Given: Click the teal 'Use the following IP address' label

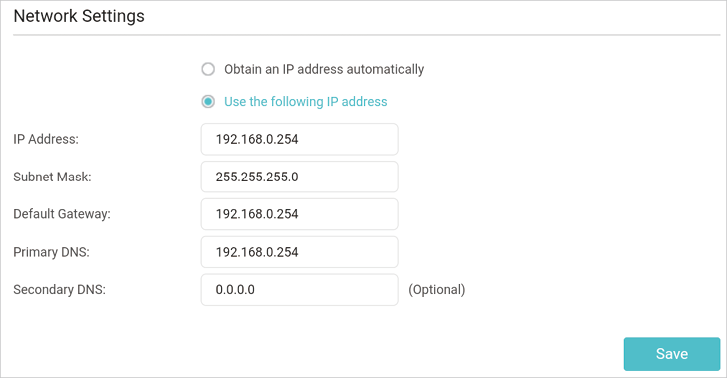Looking at the screenshot, I should 306,102.
